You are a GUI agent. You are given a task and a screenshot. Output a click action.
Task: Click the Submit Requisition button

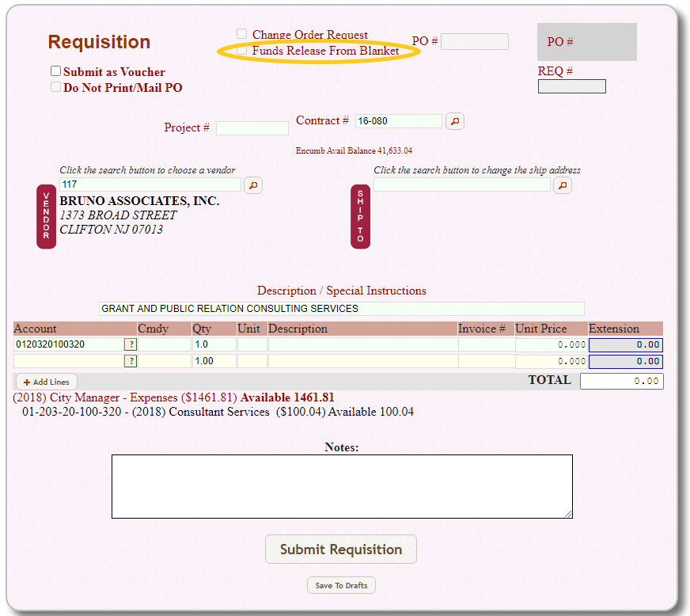[340, 549]
